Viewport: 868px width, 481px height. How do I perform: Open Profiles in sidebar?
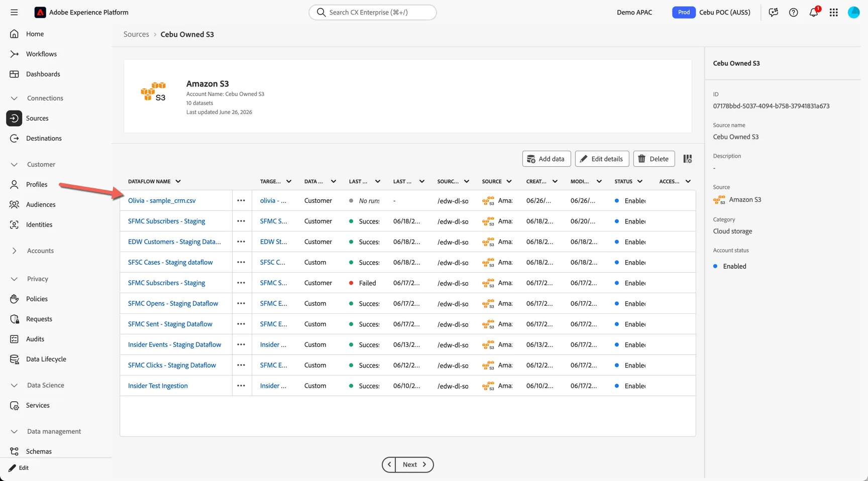coord(37,184)
